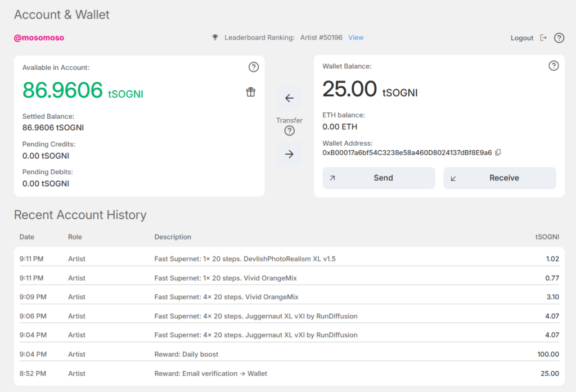The image size is (576, 392).
Task: Click the Date column header
Action: pyautogui.click(x=27, y=237)
